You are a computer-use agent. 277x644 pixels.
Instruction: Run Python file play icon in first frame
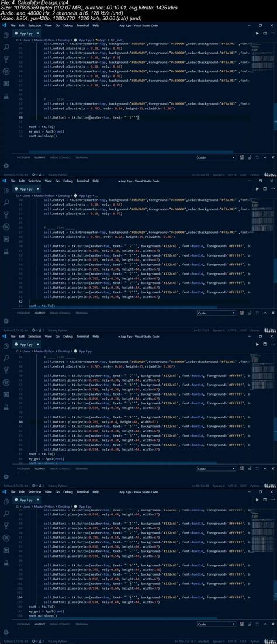point(258,33)
